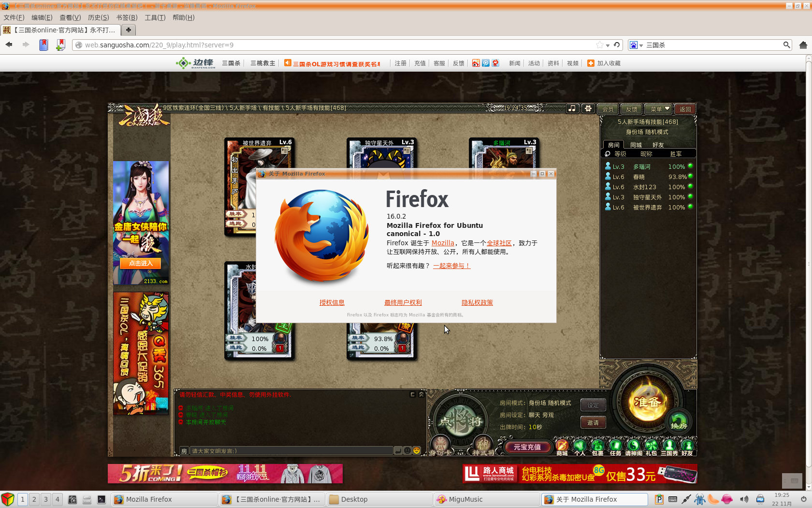Click the 会员 membership button
812x508 pixels.
[608, 109]
